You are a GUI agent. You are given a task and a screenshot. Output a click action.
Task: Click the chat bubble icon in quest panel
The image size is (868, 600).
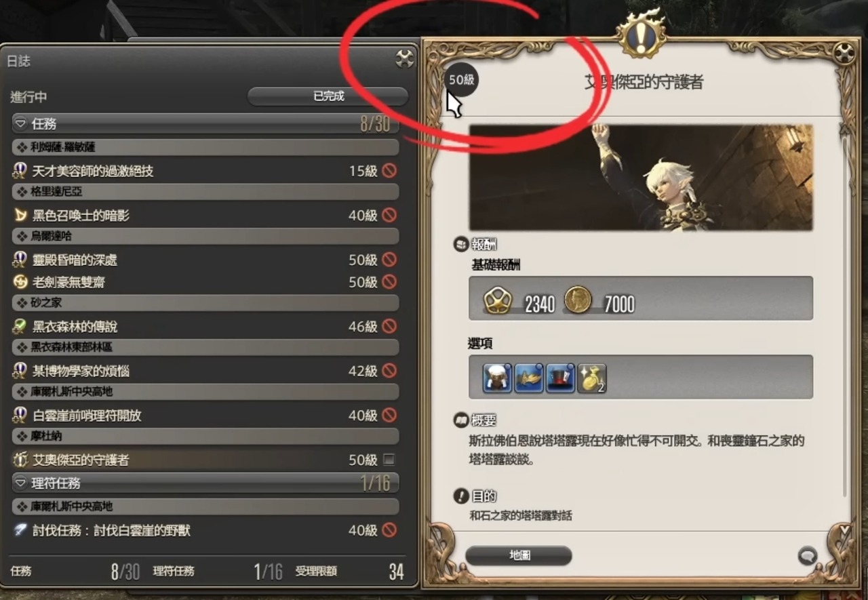(807, 556)
